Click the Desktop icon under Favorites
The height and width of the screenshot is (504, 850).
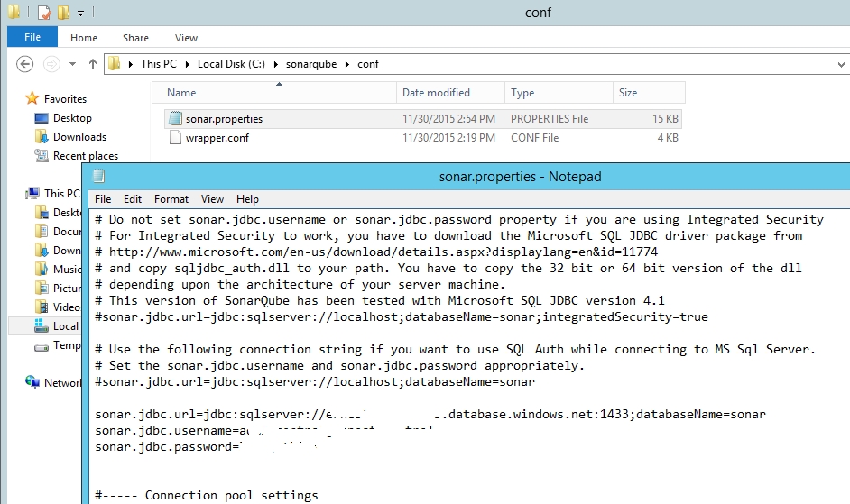click(42, 118)
